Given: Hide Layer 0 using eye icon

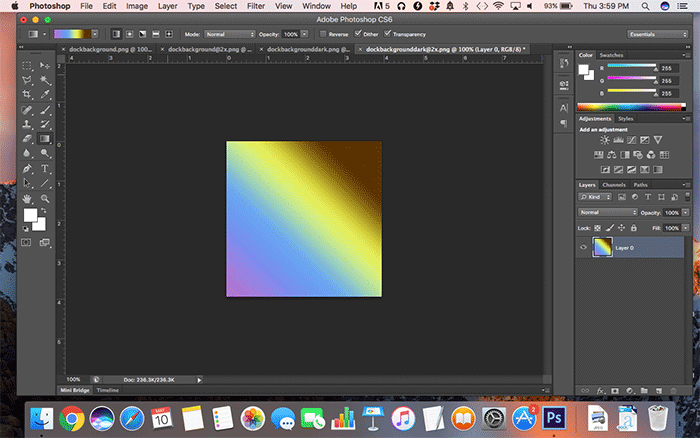Looking at the screenshot, I should click(584, 247).
